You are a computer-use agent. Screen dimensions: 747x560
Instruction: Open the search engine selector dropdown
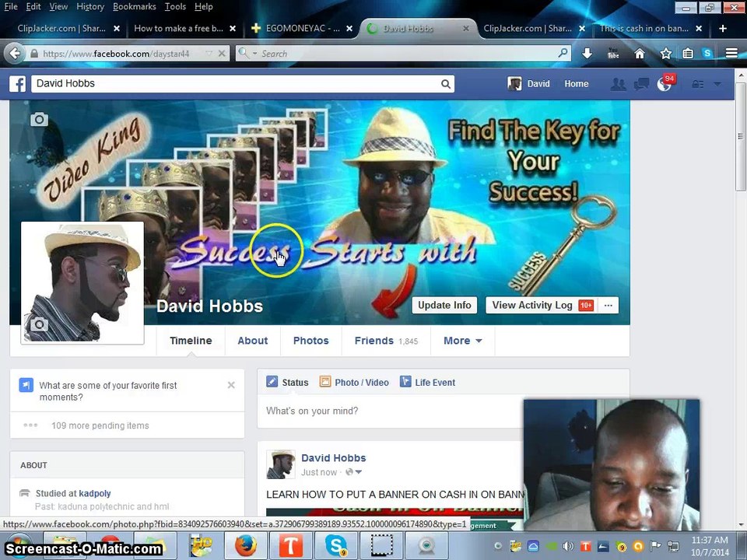point(247,53)
